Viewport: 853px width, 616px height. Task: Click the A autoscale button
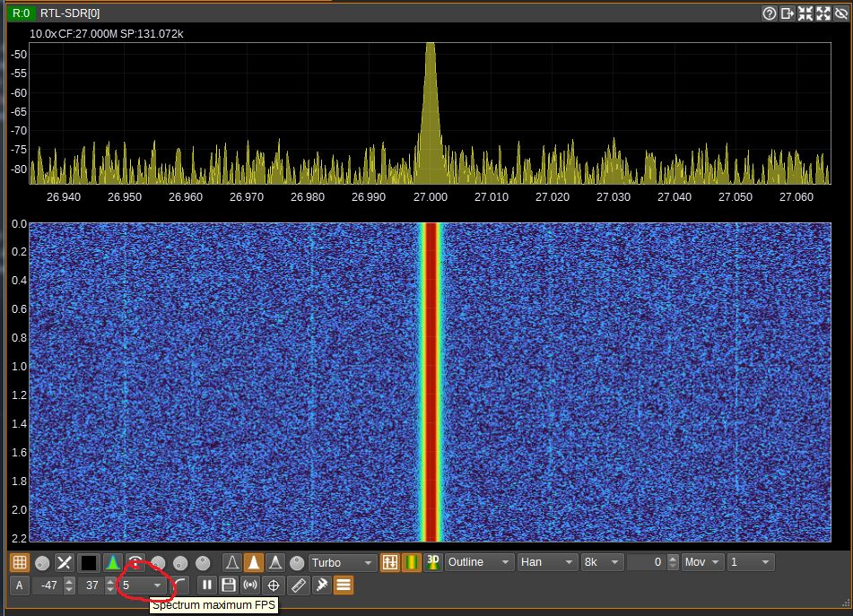click(x=20, y=586)
